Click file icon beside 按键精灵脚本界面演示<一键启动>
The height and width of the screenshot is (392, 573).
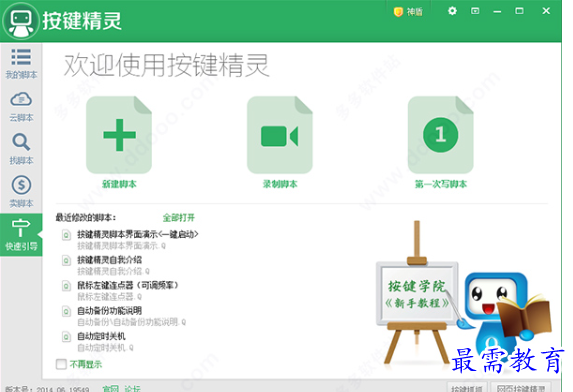click(x=66, y=235)
